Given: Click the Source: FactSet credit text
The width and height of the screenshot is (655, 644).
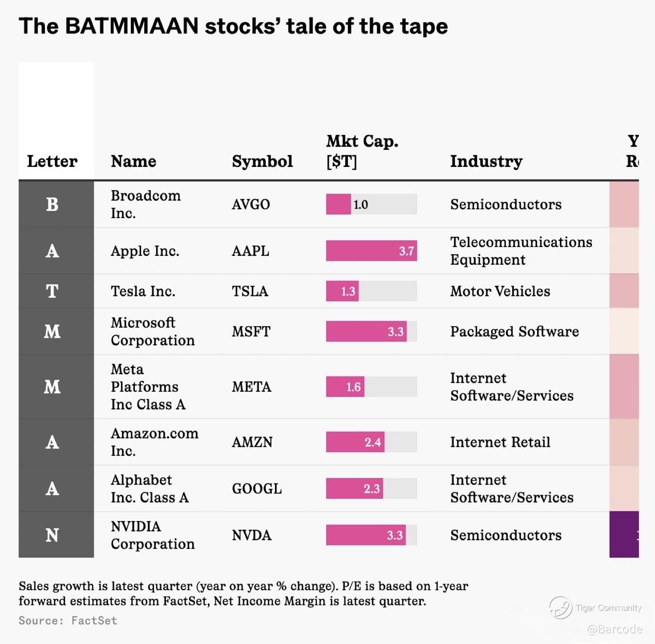Looking at the screenshot, I should 68,620.
